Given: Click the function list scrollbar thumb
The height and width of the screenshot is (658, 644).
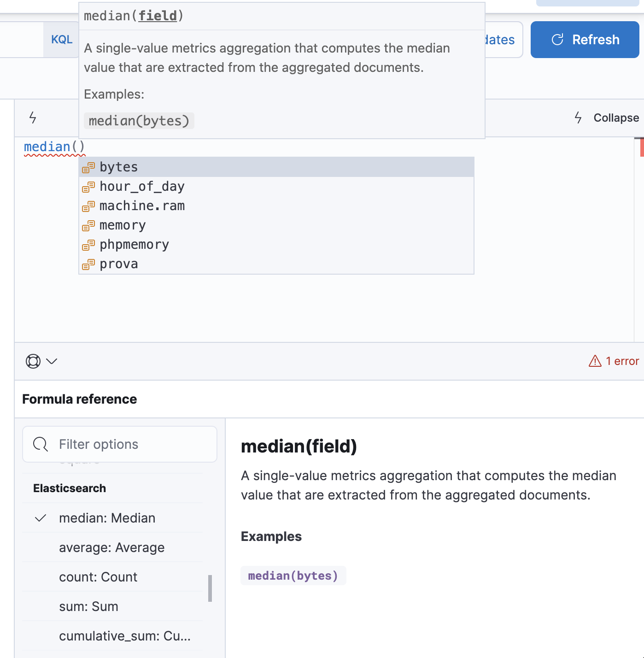Looking at the screenshot, I should point(210,588).
